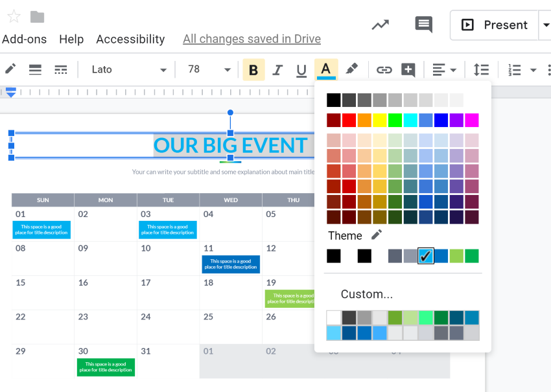Select the green event box on date 30
The height and width of the screenshot is (392, 551).
click(106, 367)
